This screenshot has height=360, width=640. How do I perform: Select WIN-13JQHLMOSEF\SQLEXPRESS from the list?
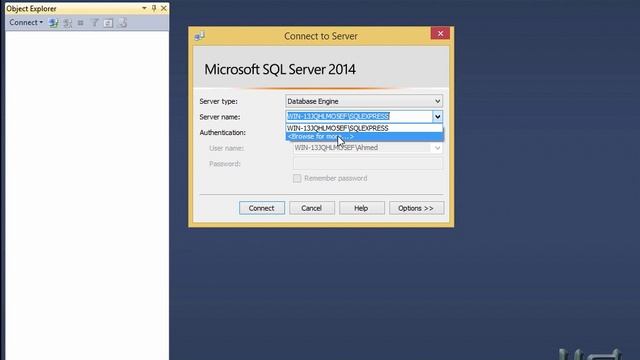click(x=364, y=128)
